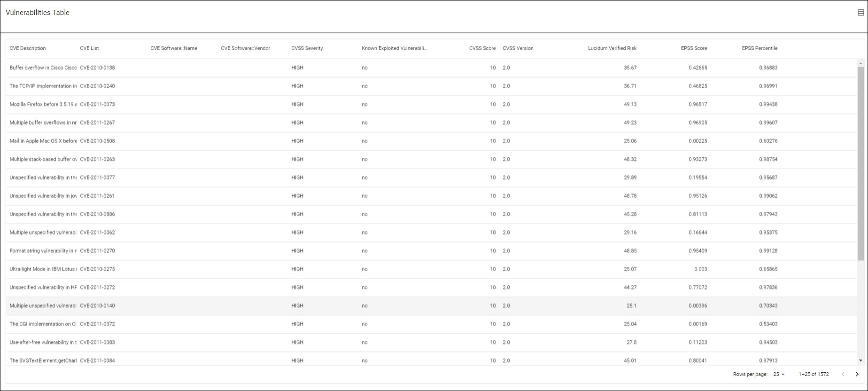868x391 pixels.
Task: Click 'Use-after-free vulnerability' description
Action: 43,342
